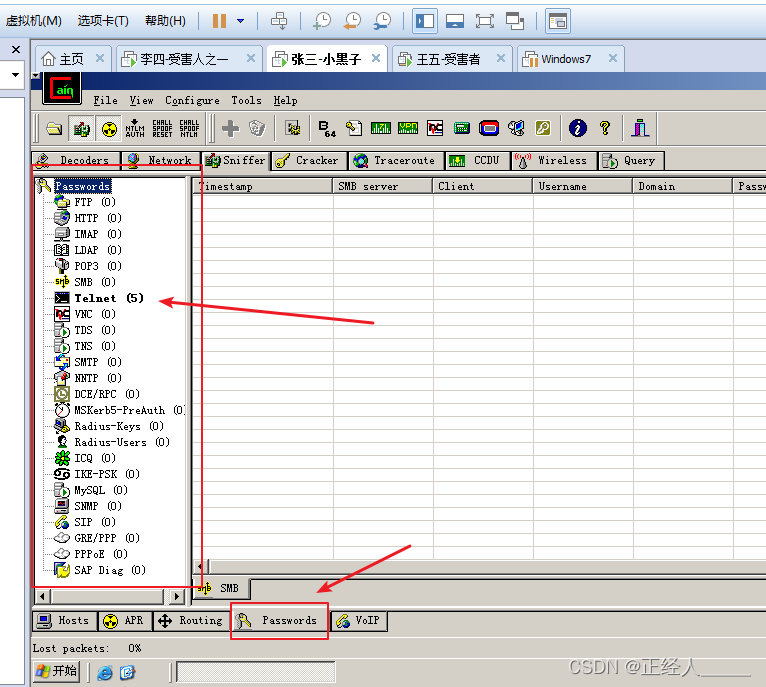Click the VMware pause suspend icon
The width and height of the screenshot is (766, 687).
coord(219,21)
